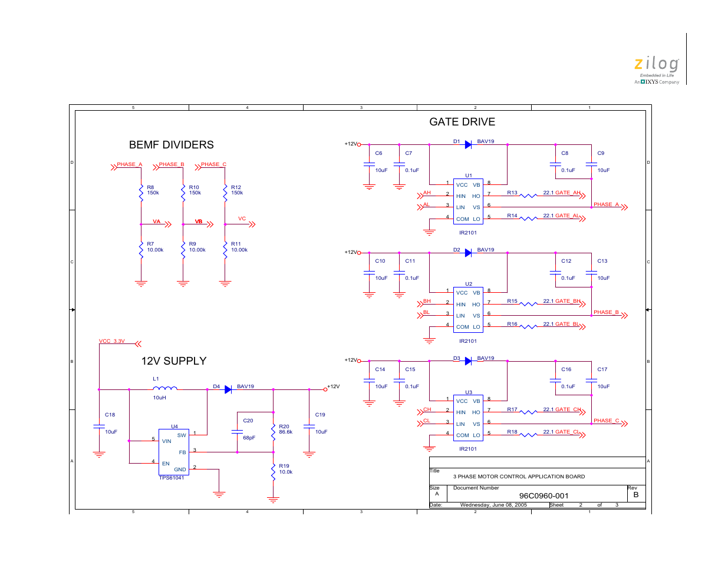728x562 pixels.
Task: Select the L1 inductor coil symbol
Action: [x=165, y=388]
